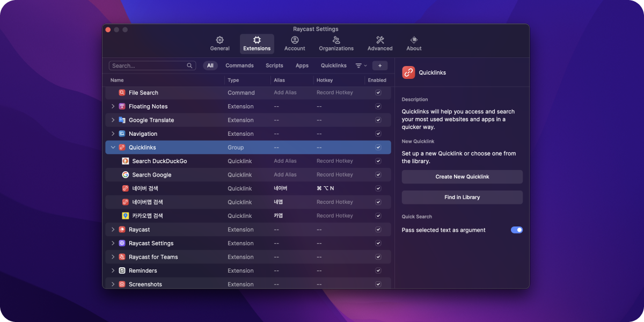644x322 pixels.
Task: Toggle Pass selected text as argument
Action: coord(516,230)
